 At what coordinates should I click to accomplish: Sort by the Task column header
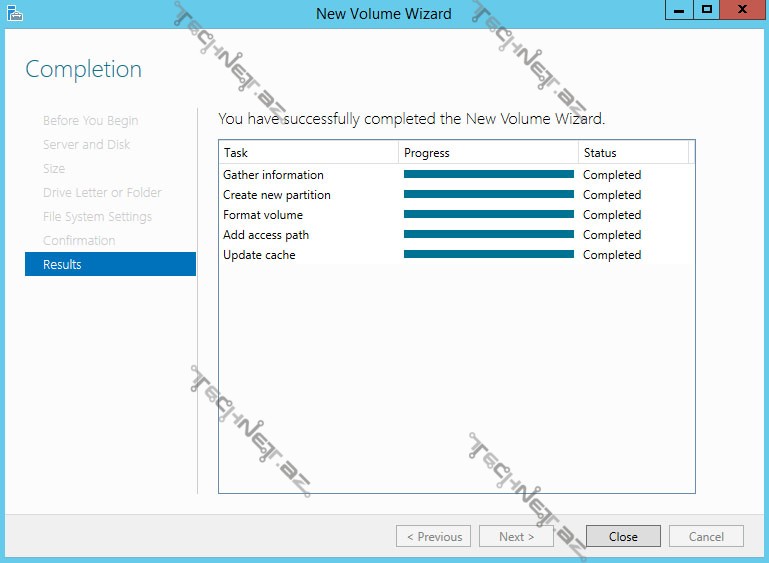pyautogui.click(x=308, y=153)
